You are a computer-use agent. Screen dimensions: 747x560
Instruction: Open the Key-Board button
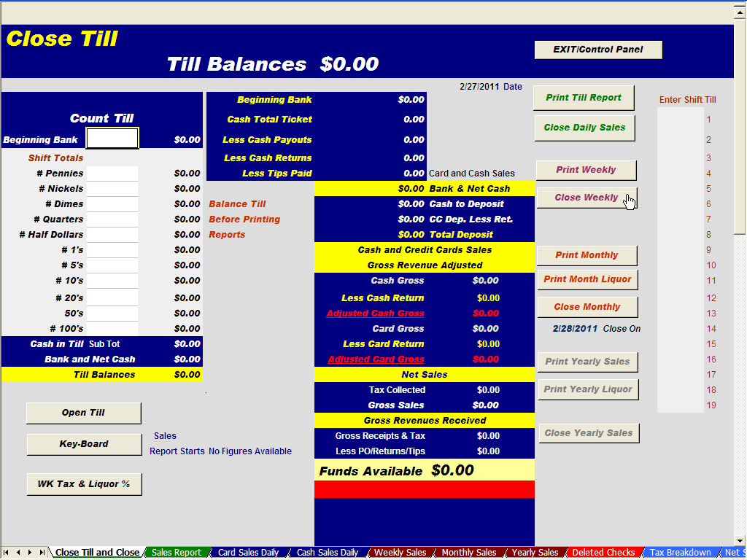click(84, 444)
